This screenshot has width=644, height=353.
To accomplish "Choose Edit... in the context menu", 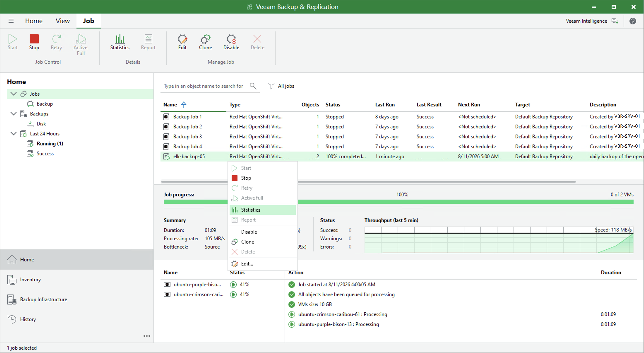I will pos(262,264).
